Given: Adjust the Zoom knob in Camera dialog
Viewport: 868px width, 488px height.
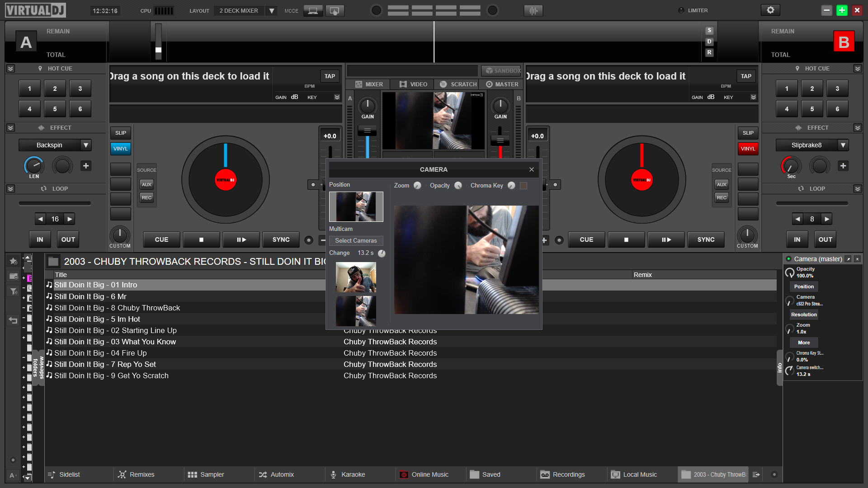Looking at the screenshot, I should [x=417, y=186].
